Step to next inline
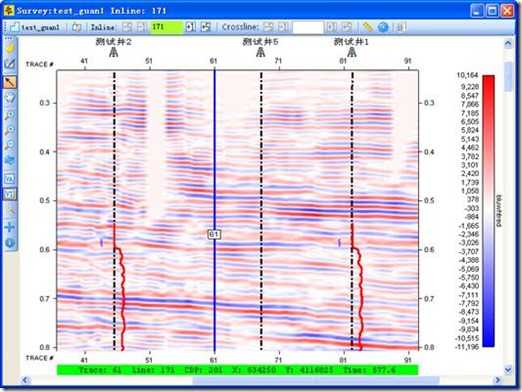522x392 pixels. tap(190, 27)
